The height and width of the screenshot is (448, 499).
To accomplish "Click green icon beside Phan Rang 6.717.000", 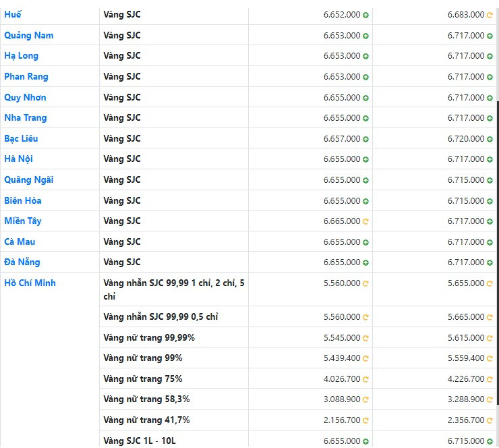I will click(x=490, y=77).
